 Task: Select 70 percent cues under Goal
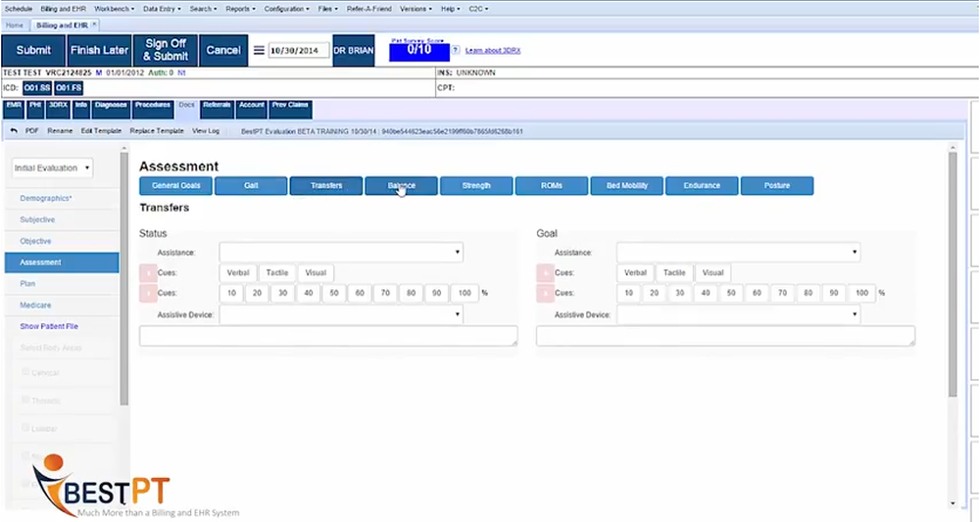point(782,293)
